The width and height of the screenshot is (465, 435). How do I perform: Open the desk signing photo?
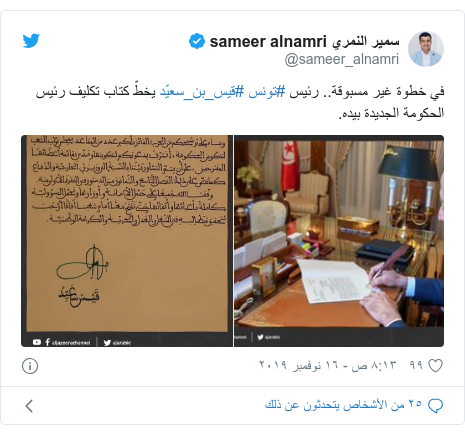tap(339, 241)
